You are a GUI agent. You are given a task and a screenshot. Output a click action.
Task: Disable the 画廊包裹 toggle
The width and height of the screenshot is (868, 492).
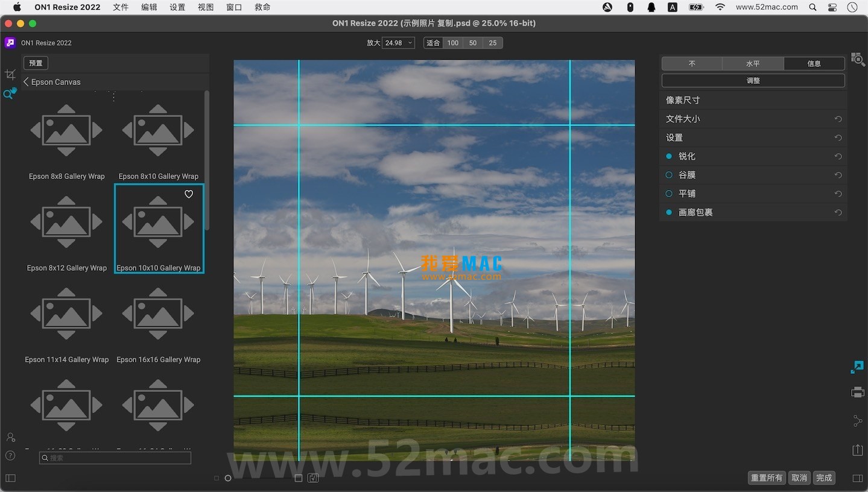pos(669,212)
